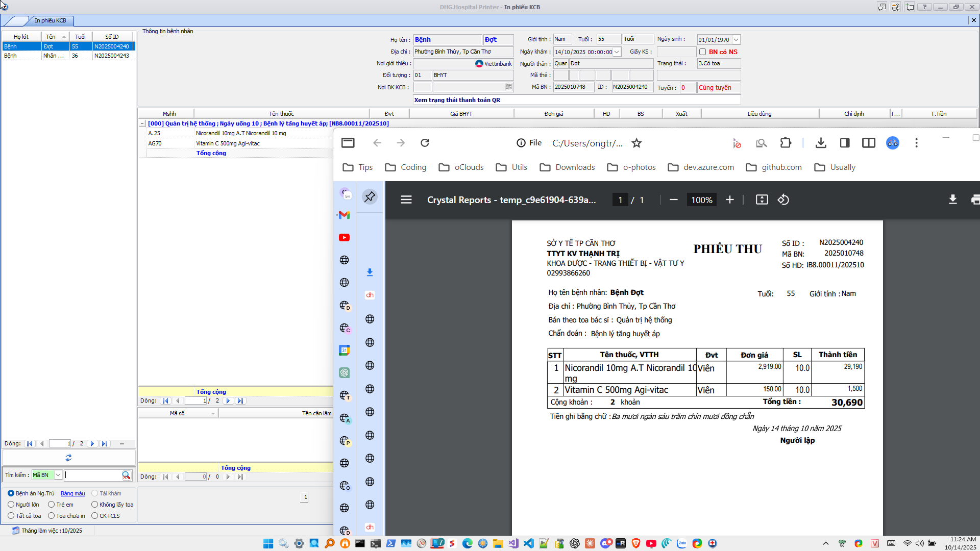Viewport: 980px width, 551px height.
Task: Open the Downloads bookmark folder
Action: tap(567, 167)
